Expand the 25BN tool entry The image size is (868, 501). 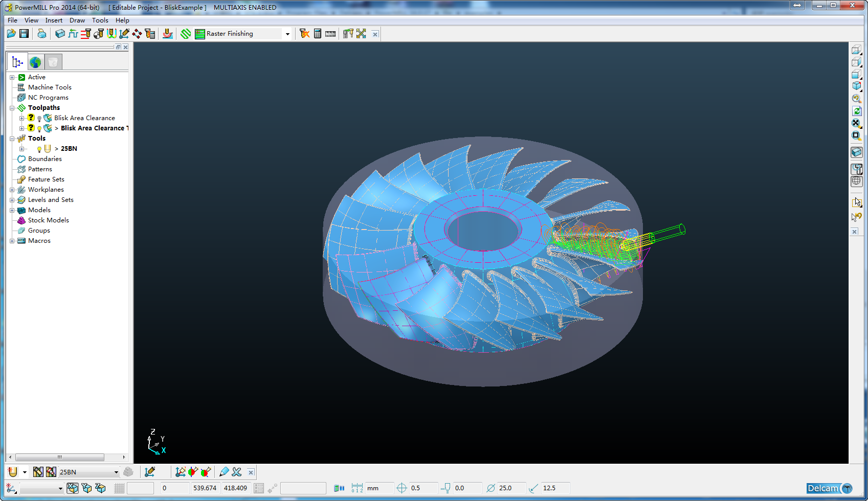point(22,149)
